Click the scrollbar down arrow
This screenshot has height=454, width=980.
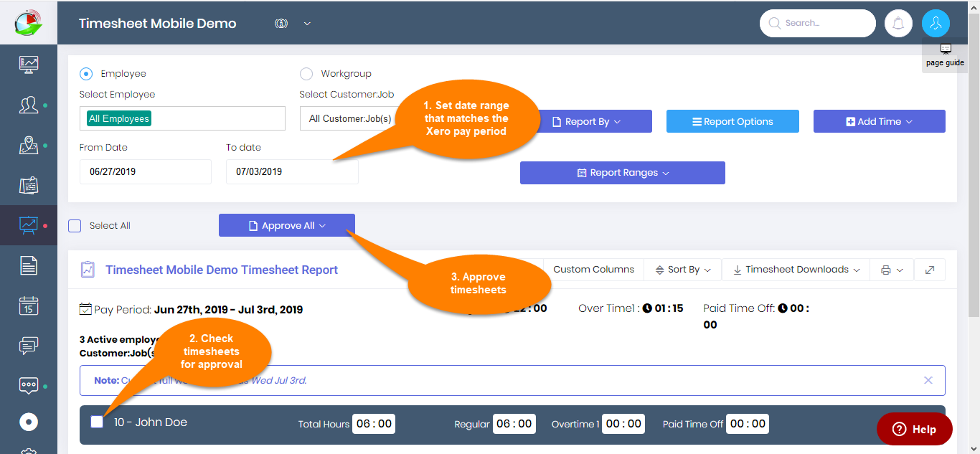click(974, 448)
